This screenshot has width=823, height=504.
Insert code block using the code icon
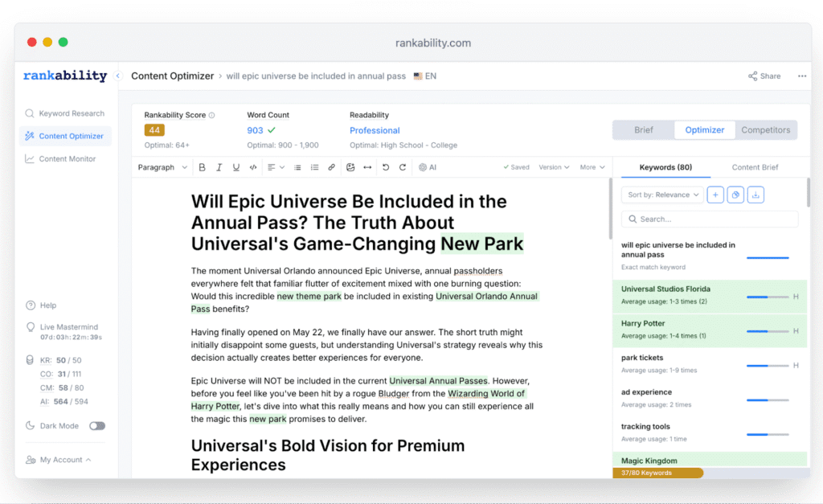click(253, 167)
